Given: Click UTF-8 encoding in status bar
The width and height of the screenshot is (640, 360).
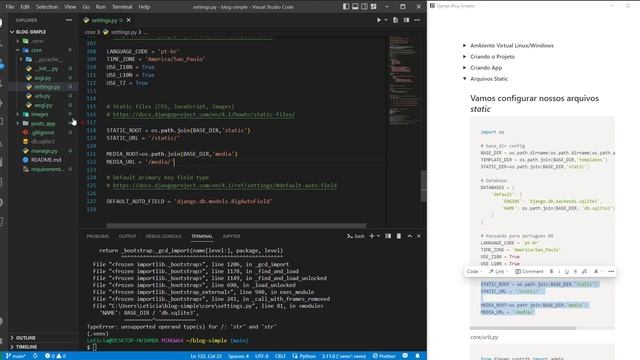Looking at the screenshot, I should (262, 356).
